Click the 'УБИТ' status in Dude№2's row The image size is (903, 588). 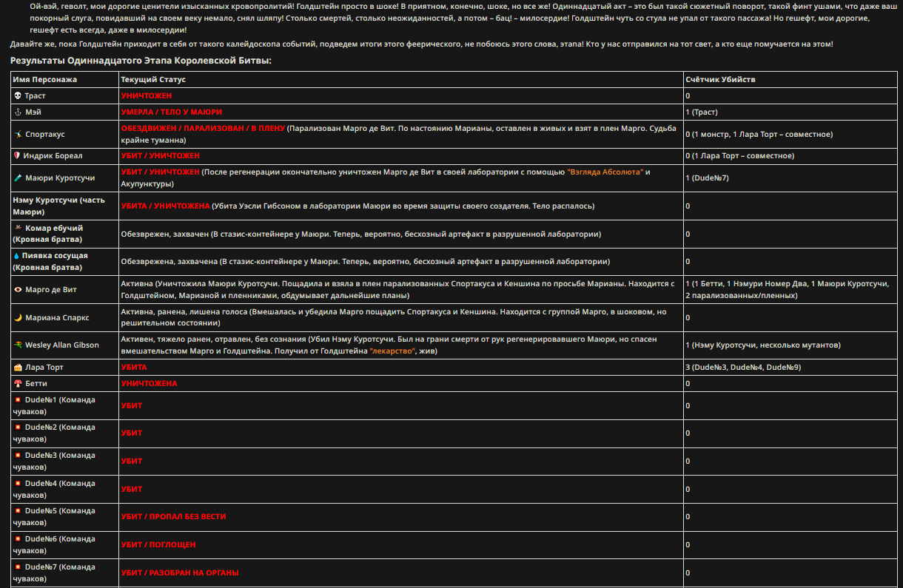click(132, 433)
